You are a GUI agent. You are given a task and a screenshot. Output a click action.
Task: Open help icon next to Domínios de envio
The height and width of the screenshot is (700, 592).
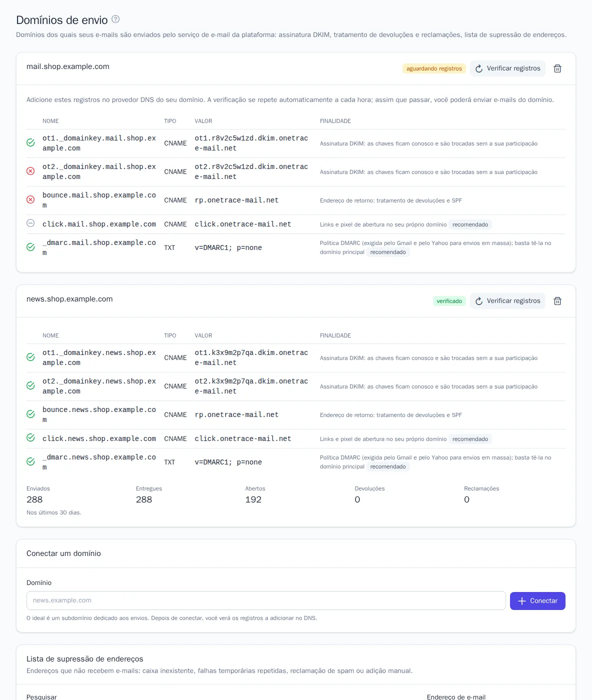[x=115, y=19]
